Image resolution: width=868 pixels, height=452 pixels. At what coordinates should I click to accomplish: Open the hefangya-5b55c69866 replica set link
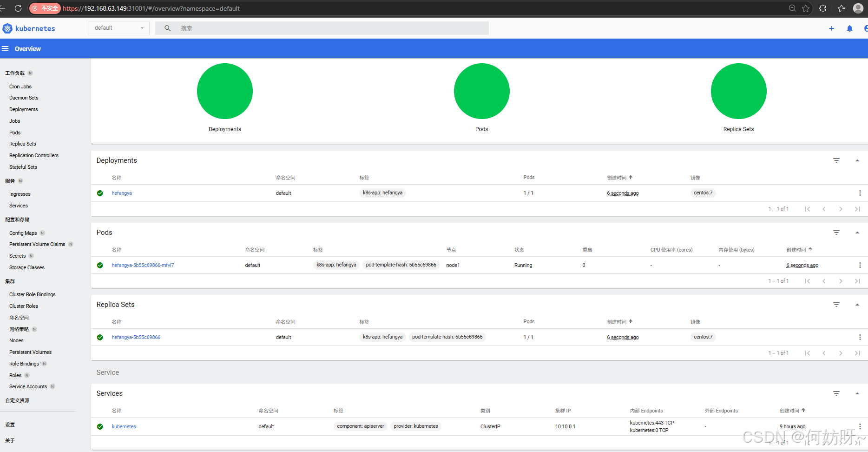click(136, 337)
